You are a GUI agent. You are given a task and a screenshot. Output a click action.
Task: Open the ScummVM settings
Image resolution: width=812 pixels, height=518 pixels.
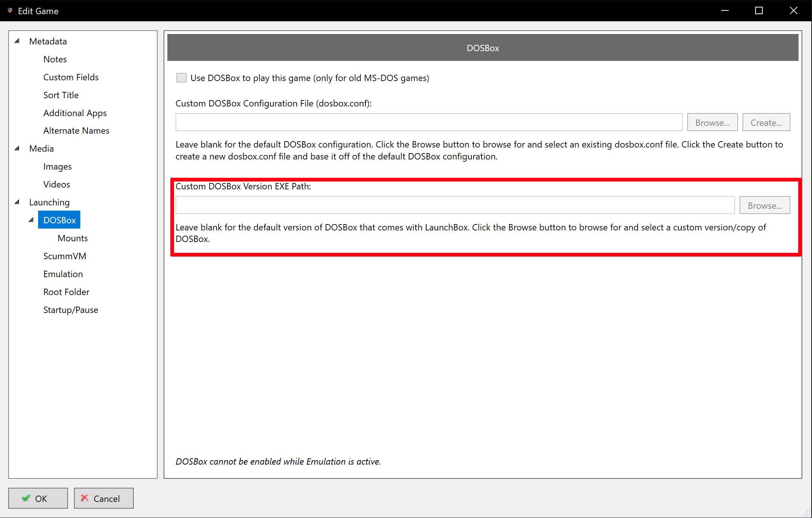(x=65, y=256)
